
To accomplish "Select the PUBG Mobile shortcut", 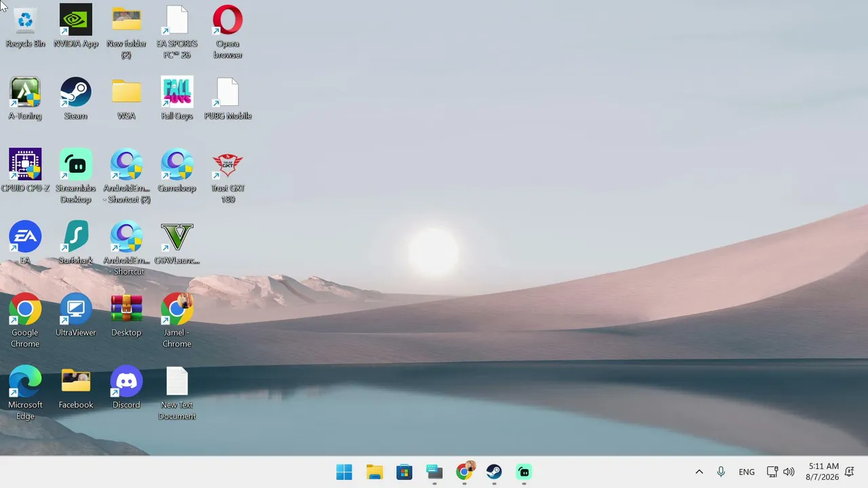I will pyautogui.click(x=228, y=99).
